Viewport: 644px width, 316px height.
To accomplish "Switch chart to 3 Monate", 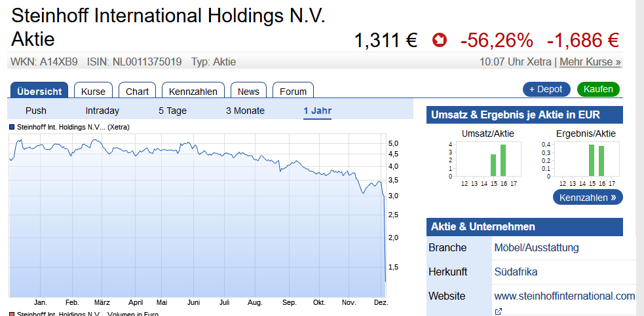I will pyautogui.click(x=245, y=111).
